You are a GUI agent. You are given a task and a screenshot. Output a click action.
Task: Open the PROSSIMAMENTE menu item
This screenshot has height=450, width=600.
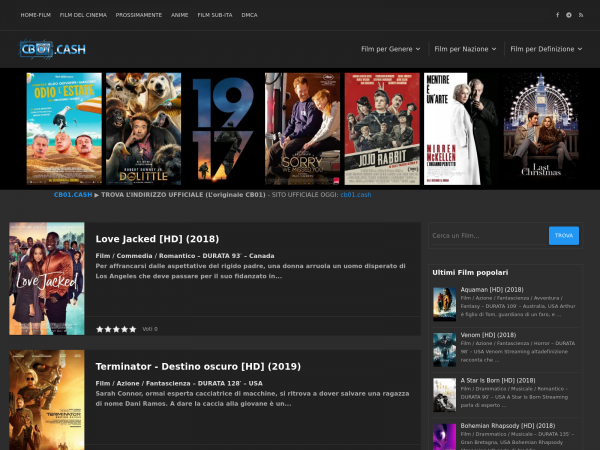[x=139, y=15]
